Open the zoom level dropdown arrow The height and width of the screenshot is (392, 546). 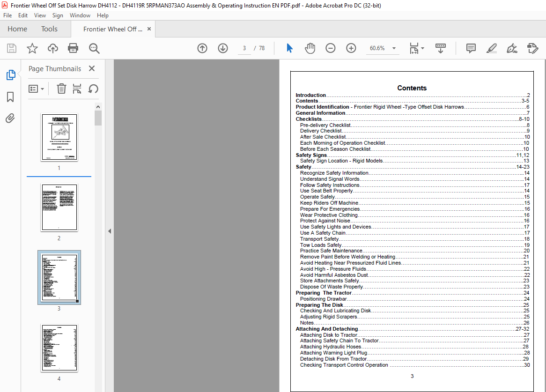tap(394, 48)
